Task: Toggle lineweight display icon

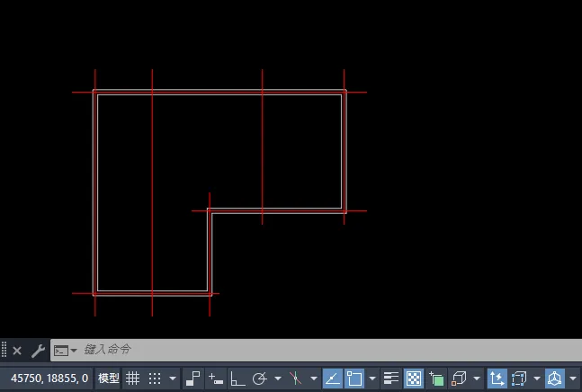Action: click(391, 379)
